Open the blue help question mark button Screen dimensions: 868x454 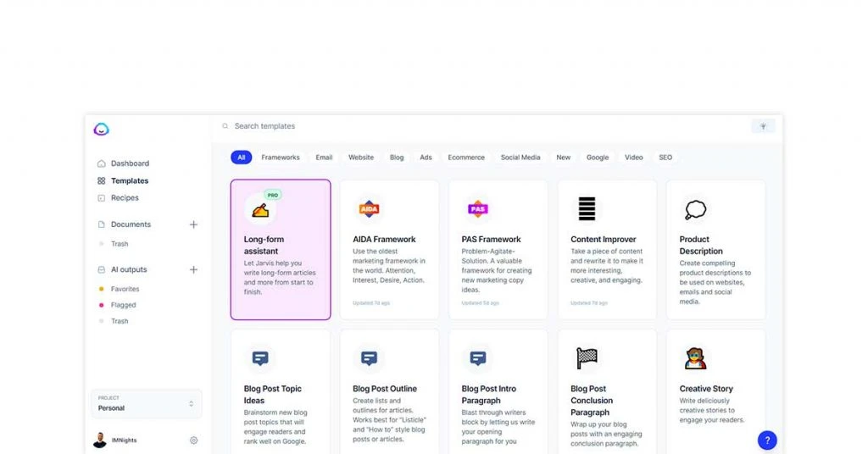coord(767,440)
